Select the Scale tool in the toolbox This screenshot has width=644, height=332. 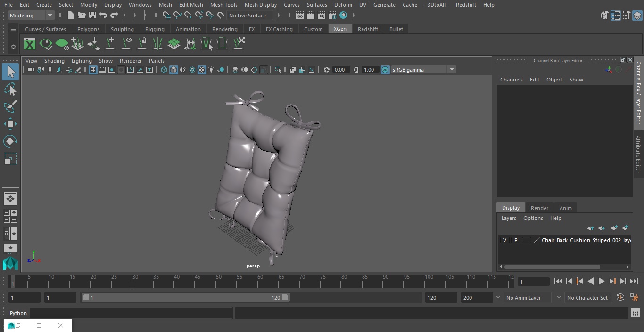[10, 159]
